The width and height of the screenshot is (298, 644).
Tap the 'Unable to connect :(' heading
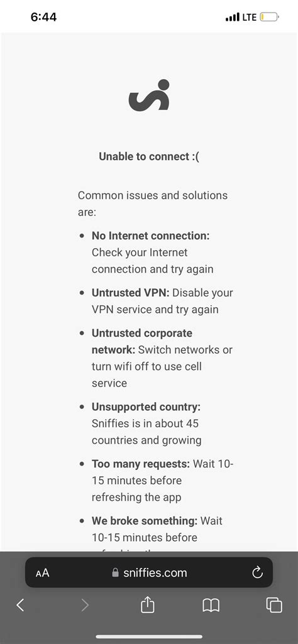point(149,156)
